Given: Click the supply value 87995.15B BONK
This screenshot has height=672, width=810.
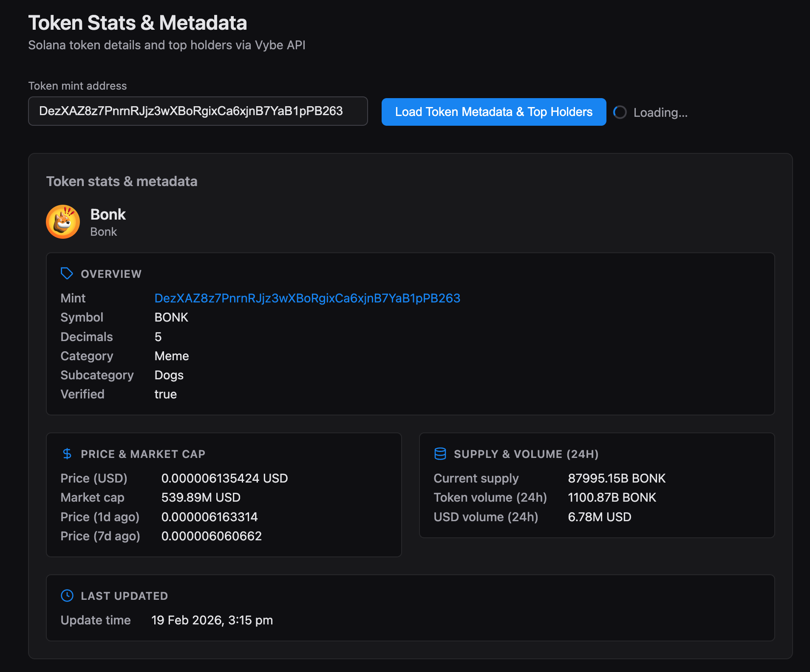Looking at the screenshot, I should tap(617, 478).
